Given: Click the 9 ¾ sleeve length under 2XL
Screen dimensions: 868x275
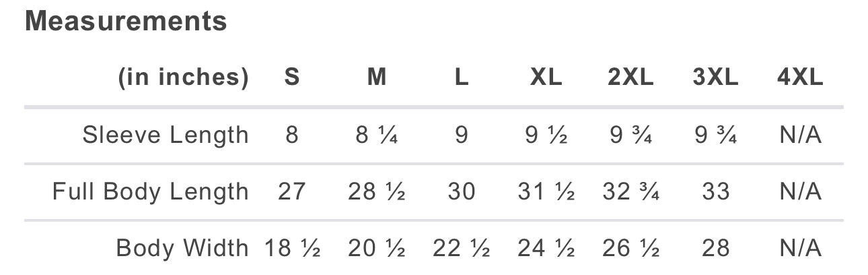Looking at the screenshot, I should (630, 135).
